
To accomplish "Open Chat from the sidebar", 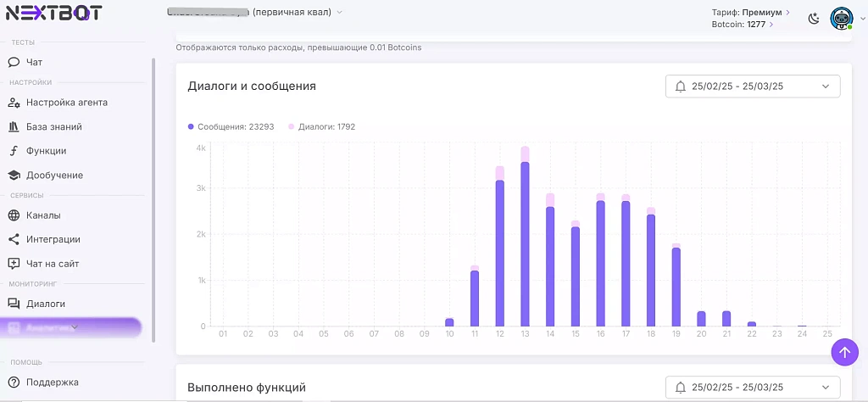I will coord(34,62).
